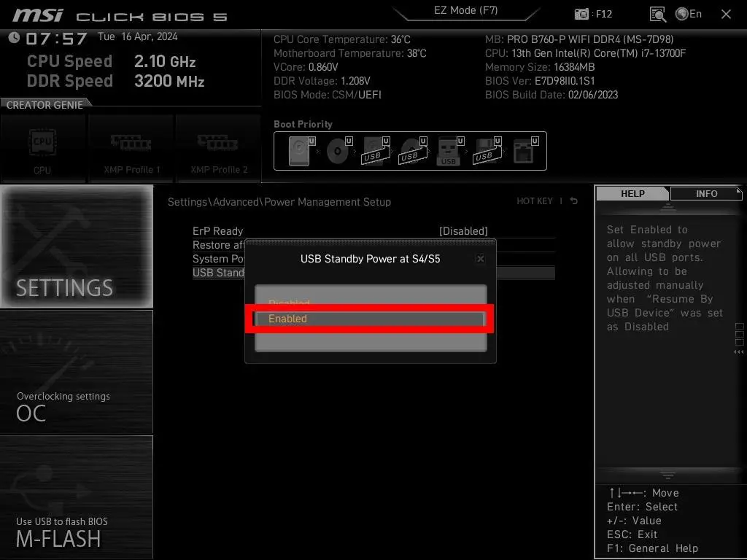Viewport: 747px width, 560px height.
Task: Click the date Tue 16 Apr, 2024
Action: [138, 36]
